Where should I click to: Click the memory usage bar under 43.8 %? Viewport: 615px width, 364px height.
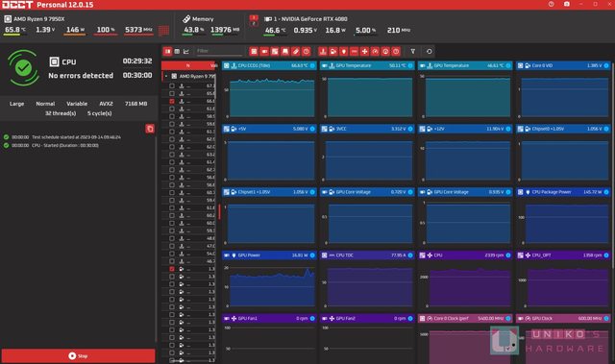click(x=193, y=35)
